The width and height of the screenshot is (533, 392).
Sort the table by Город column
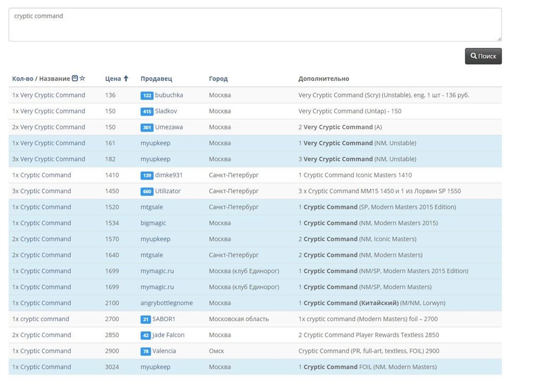click(218, 79)
